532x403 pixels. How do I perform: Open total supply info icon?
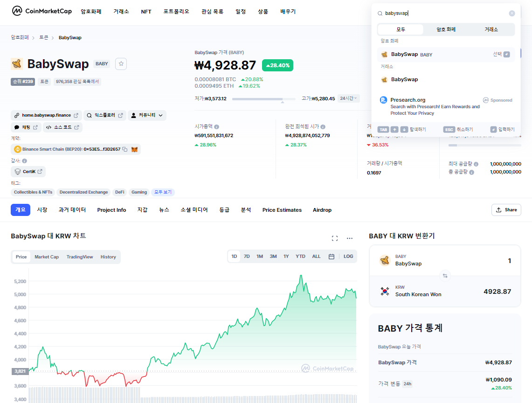click(x=471, y=172)
